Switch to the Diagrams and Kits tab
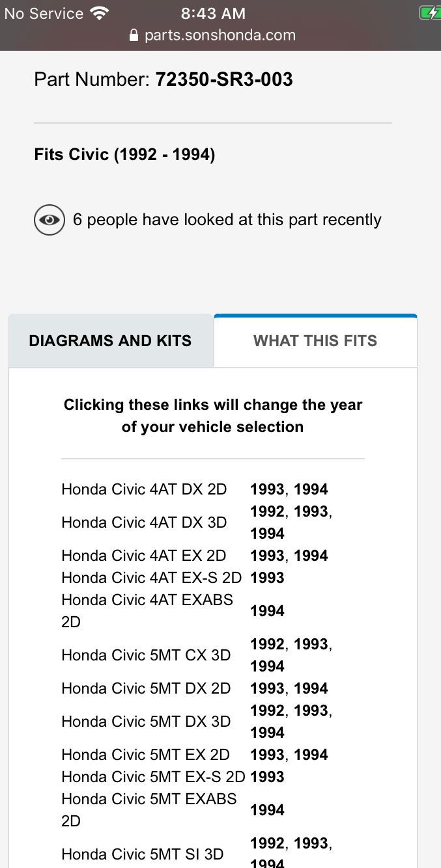 (x=110, y=341)
